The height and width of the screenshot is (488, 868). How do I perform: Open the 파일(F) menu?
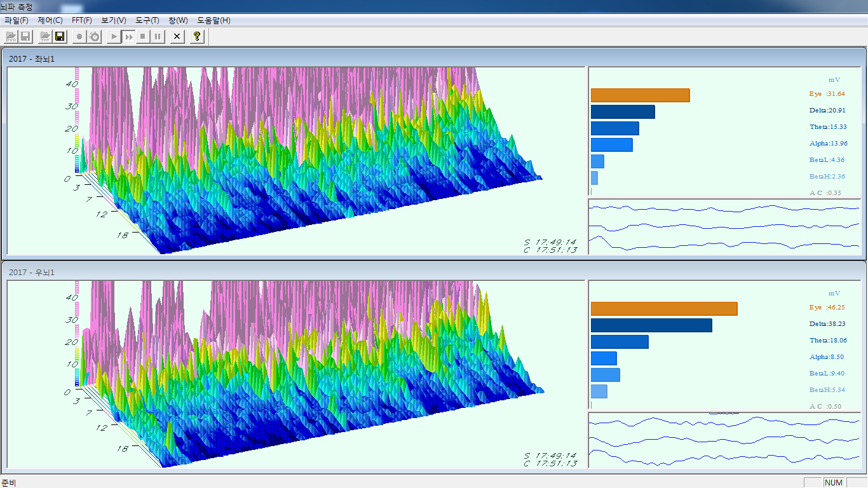tap(17, 20)
